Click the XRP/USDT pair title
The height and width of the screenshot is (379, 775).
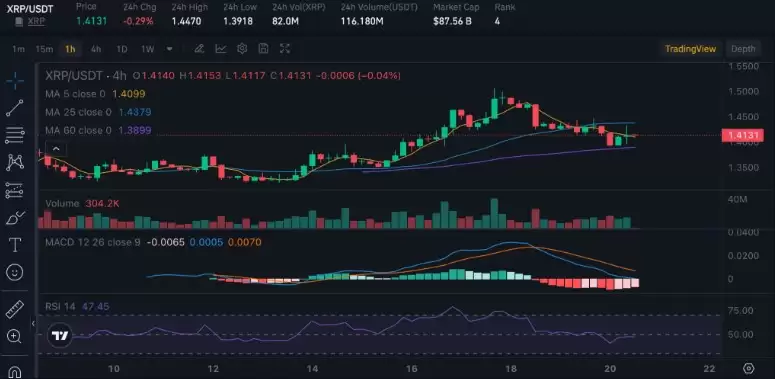click(x=30, y=8)
